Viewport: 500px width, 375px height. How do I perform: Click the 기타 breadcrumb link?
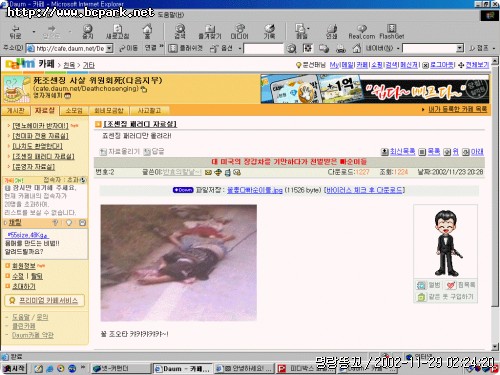pos(89,65)
